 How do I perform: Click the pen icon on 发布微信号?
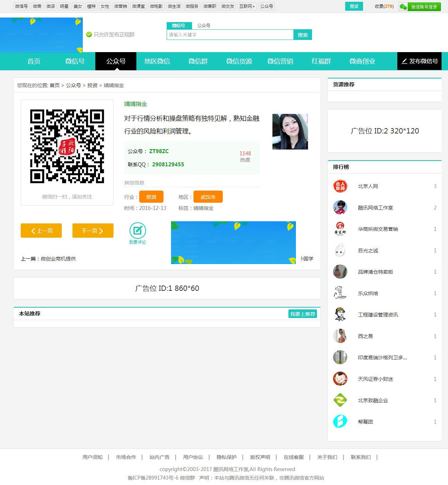coord(405,61)
